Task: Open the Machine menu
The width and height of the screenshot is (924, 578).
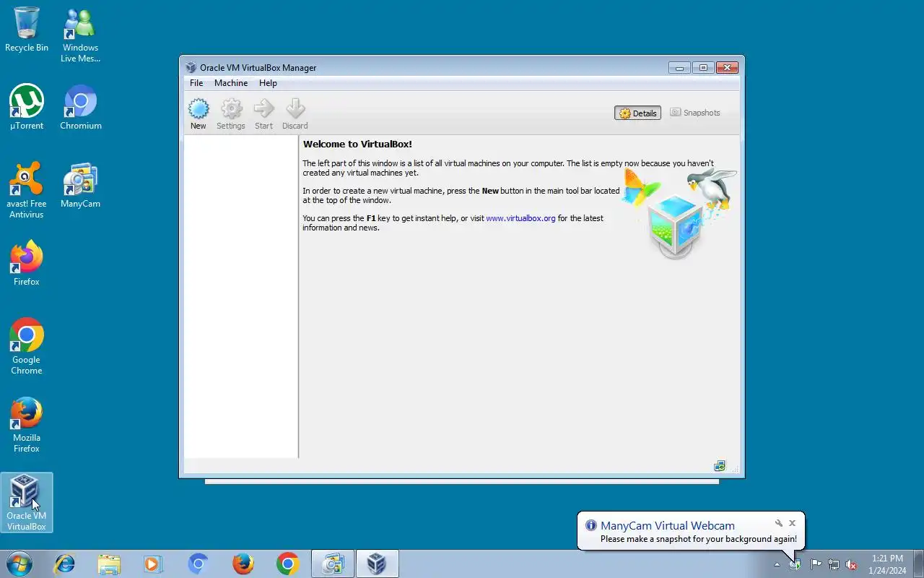Action: (x=231, y=83)
